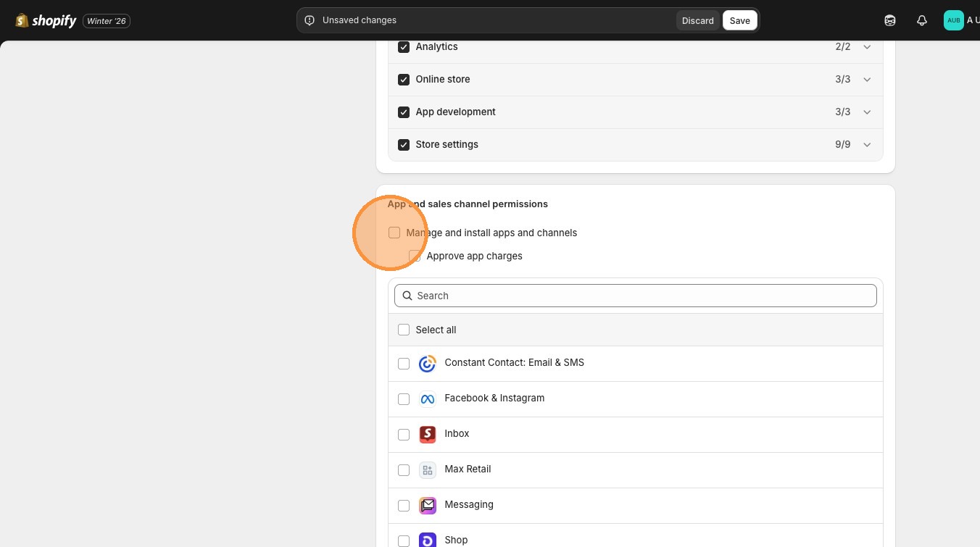
Task: Click the Constant Contact: Email & SMS label
Action: tap(514, 362)
